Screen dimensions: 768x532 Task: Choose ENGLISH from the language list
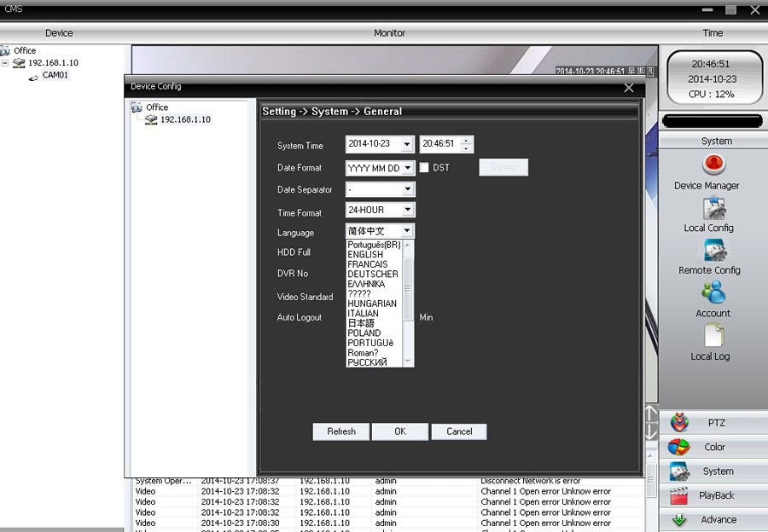(365, 255)
